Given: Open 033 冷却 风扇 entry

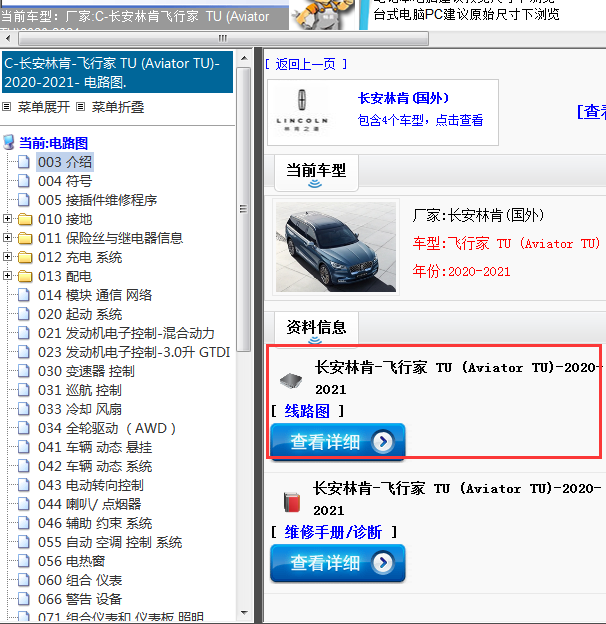Looking at the screenshot, I should point(80,409).
